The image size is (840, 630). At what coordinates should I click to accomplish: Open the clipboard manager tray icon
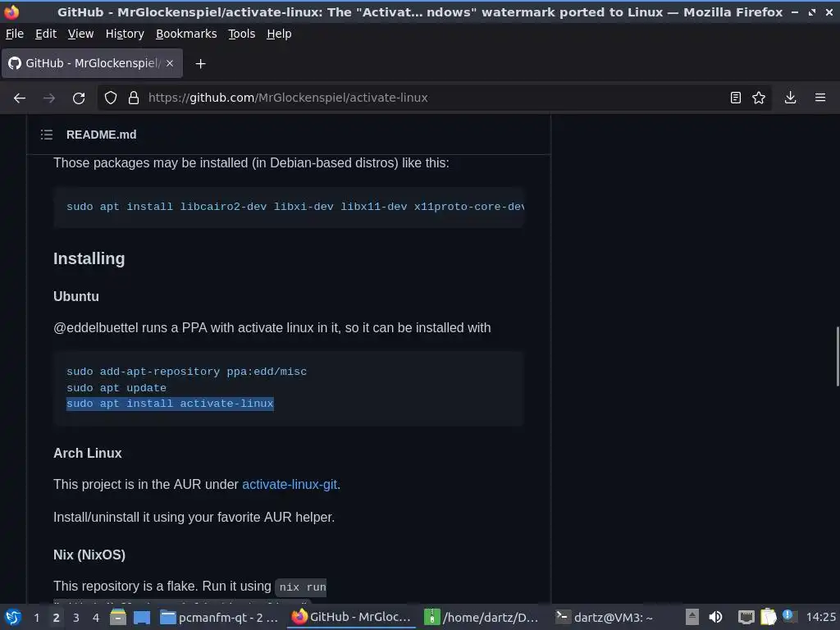point(768,617)
